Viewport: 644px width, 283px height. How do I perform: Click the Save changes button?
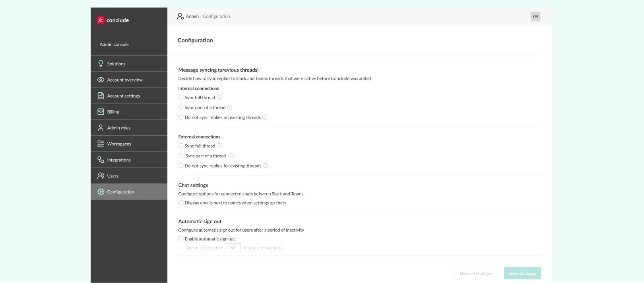coord(522,273)
